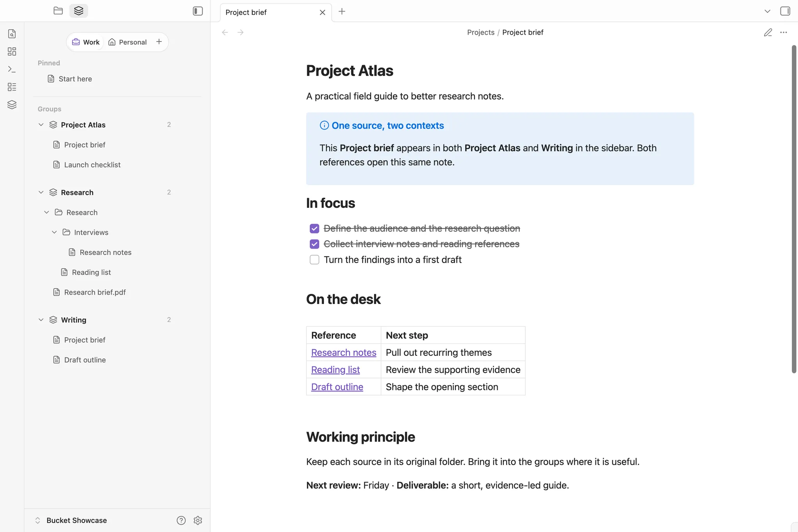Uncheck "Define the audience" task checkbox

[314, 228]
